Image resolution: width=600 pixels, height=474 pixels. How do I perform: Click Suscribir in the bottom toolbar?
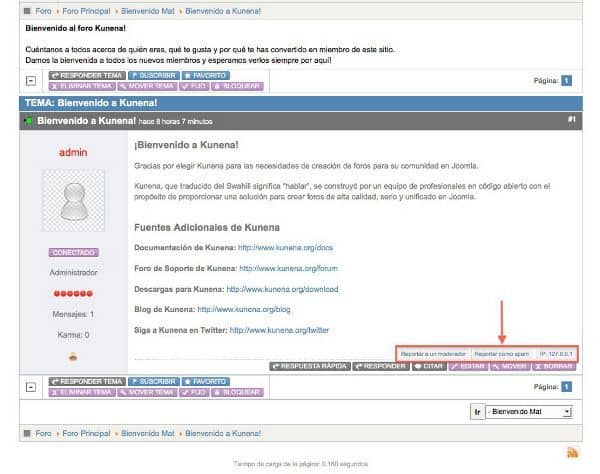[x=154, y=381]
